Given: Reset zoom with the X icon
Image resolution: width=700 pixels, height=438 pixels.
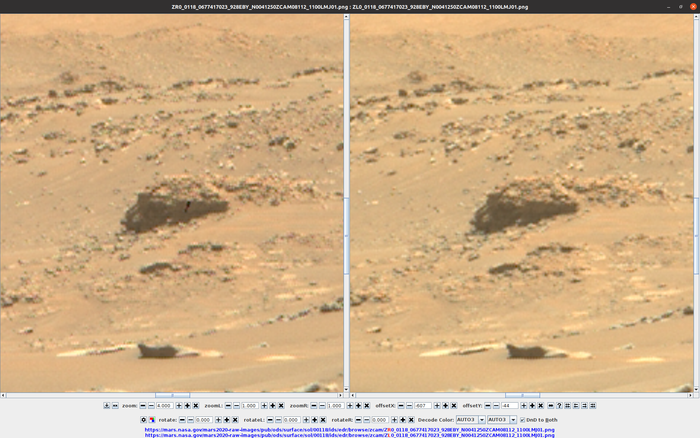Looking at the screenshot, I should pyautogui.click(x=196, y=405).
